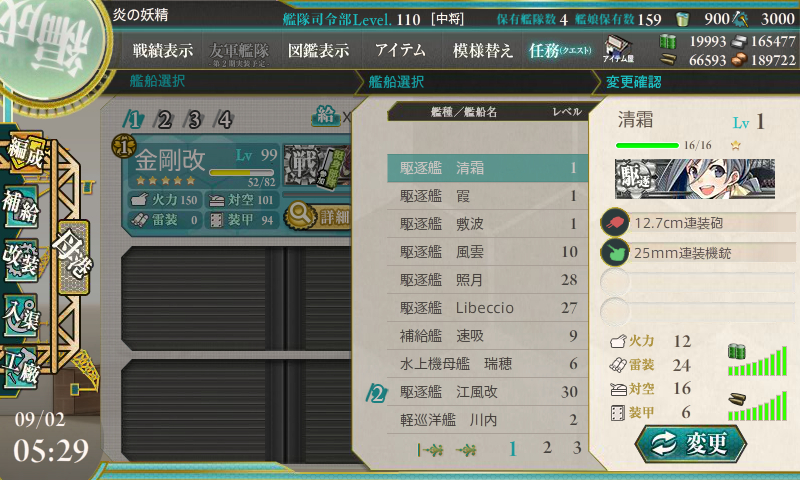Switch to fleet number 3 tab
This screenshot has height=480, width=800.
[x=194, y=120]
